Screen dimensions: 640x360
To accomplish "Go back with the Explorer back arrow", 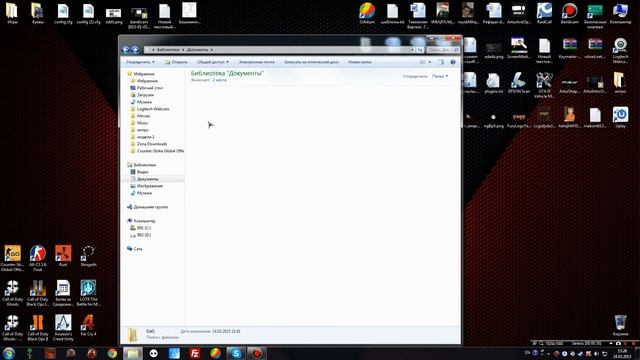I will coord(126,50).
